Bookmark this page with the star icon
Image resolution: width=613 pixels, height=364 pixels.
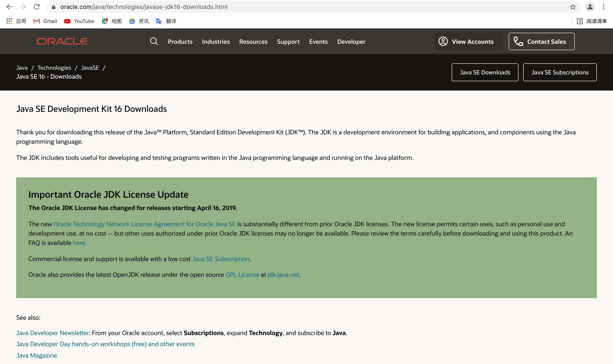click(573, 7)
